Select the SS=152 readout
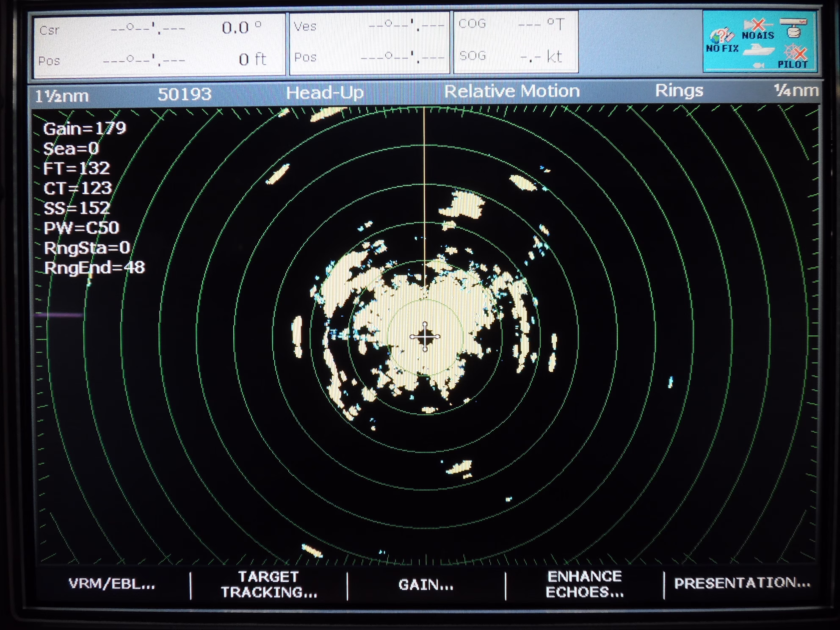 tap(77, 208)
